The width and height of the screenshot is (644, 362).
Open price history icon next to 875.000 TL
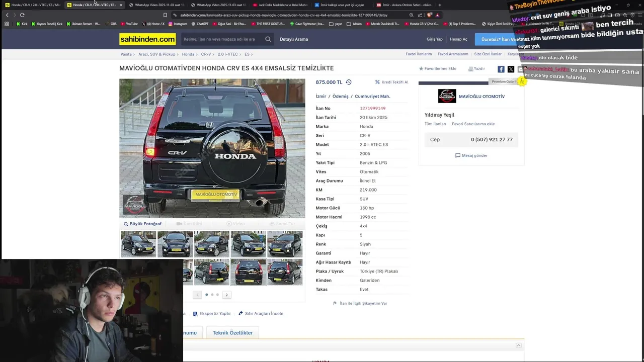[349, 82]
